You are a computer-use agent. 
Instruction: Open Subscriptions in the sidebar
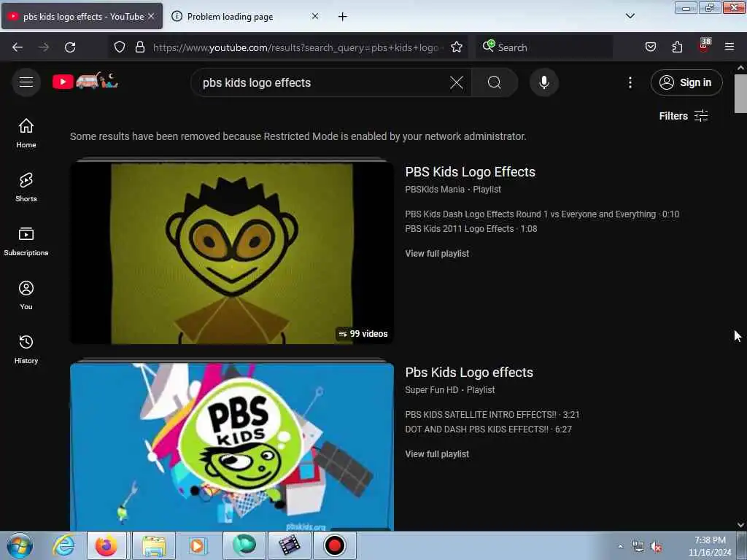(x=26, y=241)
